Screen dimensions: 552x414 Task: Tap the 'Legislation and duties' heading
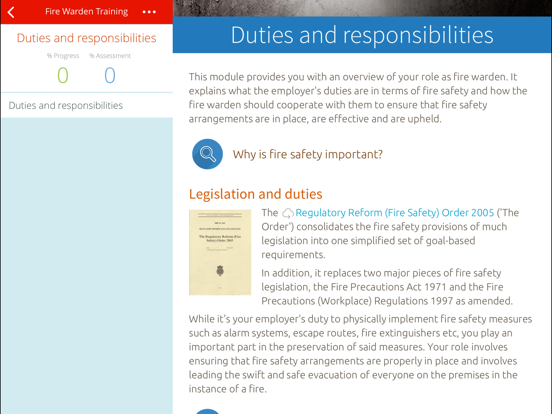pos(256,194)
